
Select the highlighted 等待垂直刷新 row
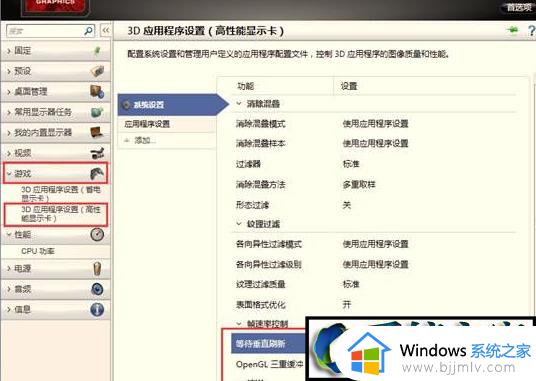coord(268,343)
